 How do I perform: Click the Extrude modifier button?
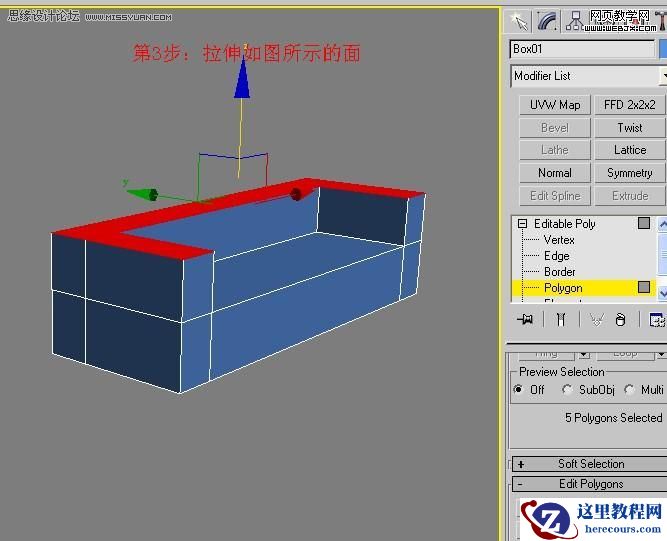tap(630, 196)
